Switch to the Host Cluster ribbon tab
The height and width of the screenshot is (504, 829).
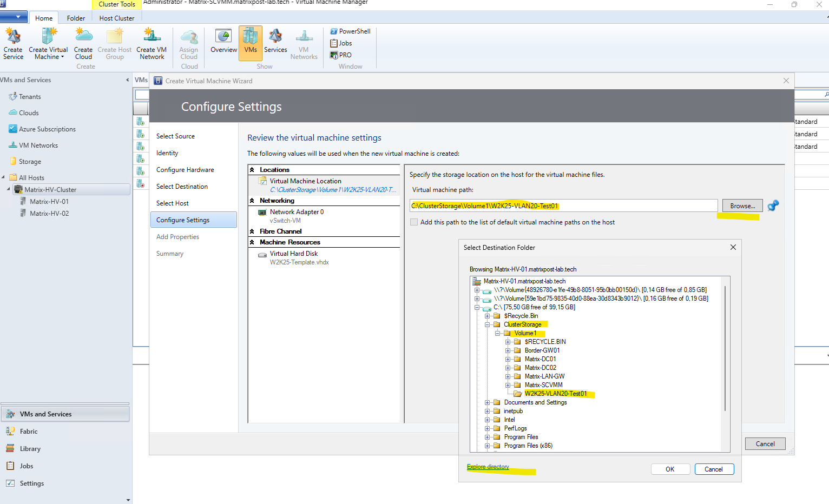point(117,18)
